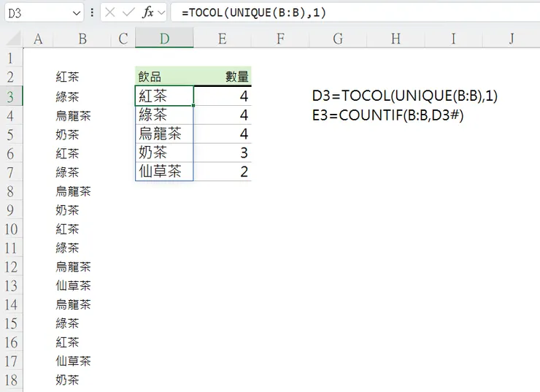
Task: Select cell B4 containing 烏龍茶
Action: point(82,115)
